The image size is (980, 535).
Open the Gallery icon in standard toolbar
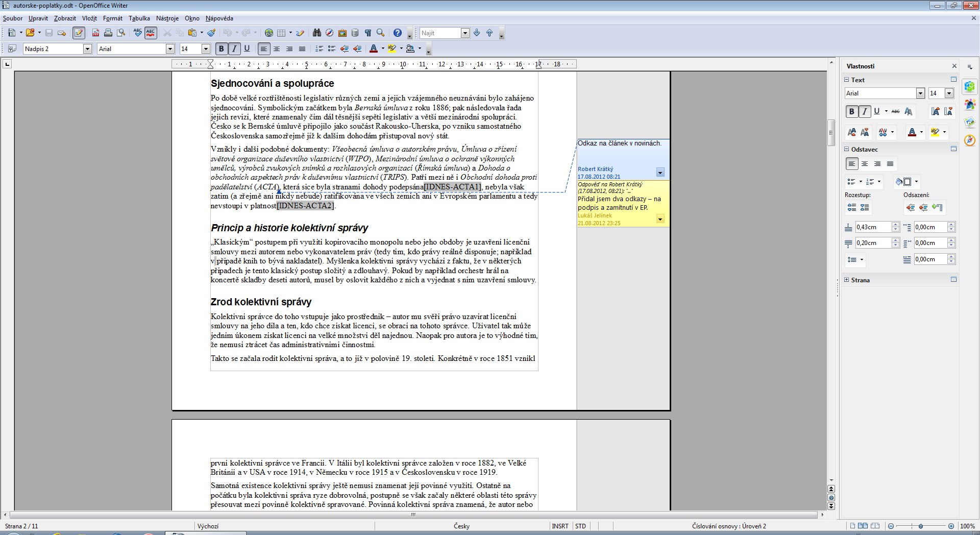[342, 33]
